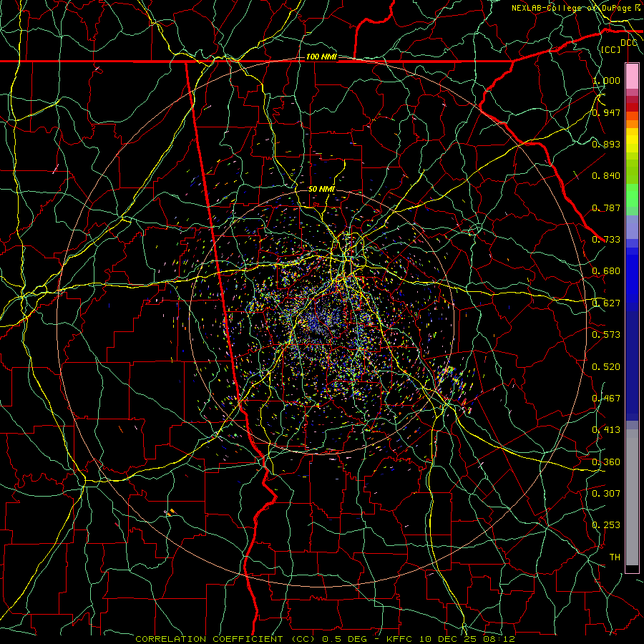The width and height of the screenshot is (644, 644).
Task: Click the 0.627 scale value
Action: click(x=606, y=303)
